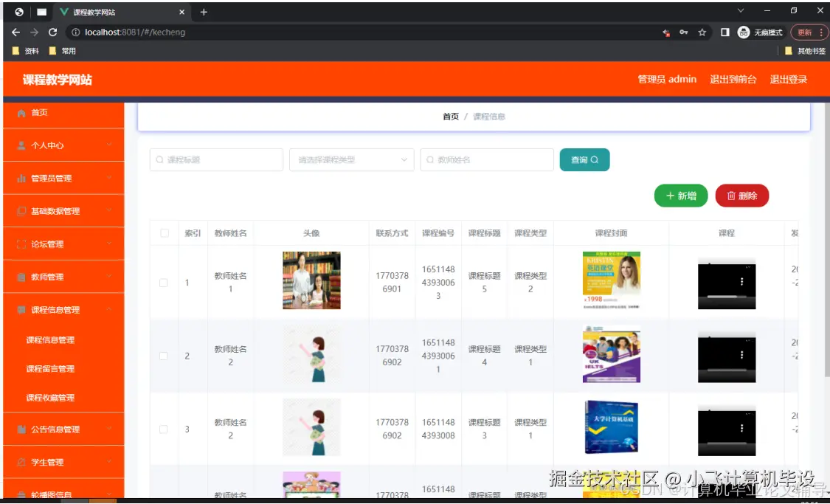Click the 管理员管理 sidebar icon
Viewport: 830px width, 504px height.
(22, 178)
